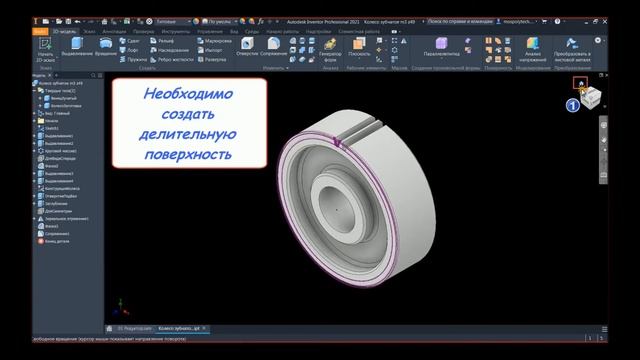Viewport: 640px width, 360px height.
Task: Click the ViewCube
Action: 591,98
